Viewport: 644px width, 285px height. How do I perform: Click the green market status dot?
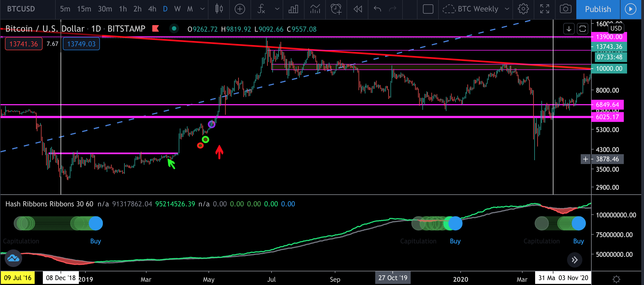174,28
